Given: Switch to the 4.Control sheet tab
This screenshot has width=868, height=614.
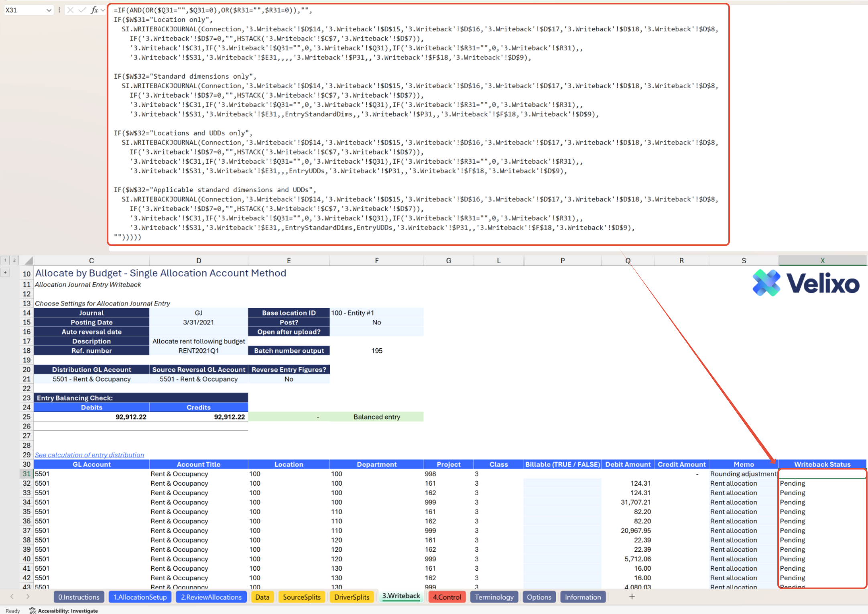Looking at the screenshot, I should (x=447, y=597).
